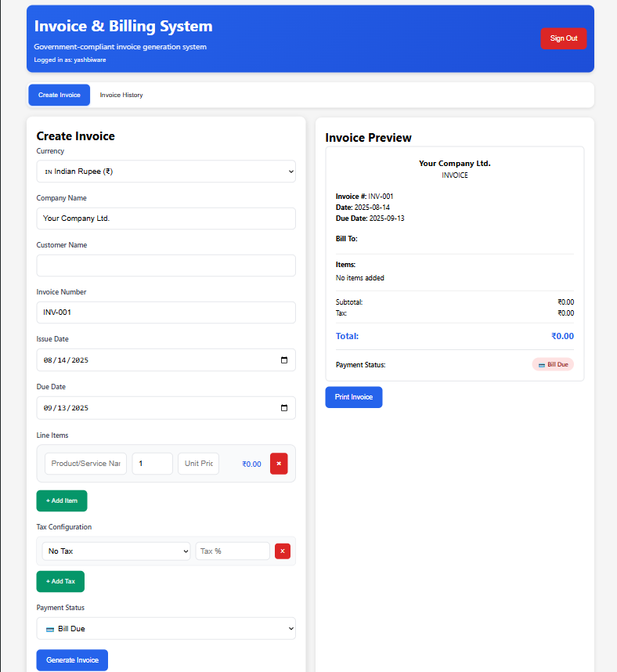Switch to the Invoice History tab
The width and height of the screenshot is (617, 672).
pyautogui.click(x=121, y=95)
